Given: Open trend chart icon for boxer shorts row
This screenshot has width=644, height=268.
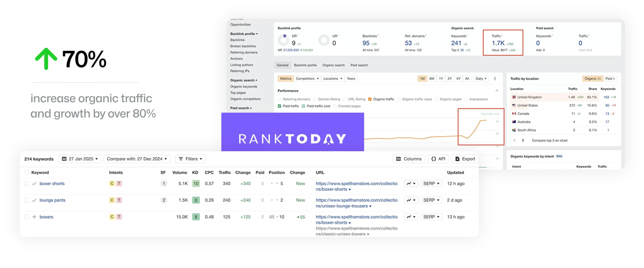Looking at the screenshot, I should click(x=411, y=184).
